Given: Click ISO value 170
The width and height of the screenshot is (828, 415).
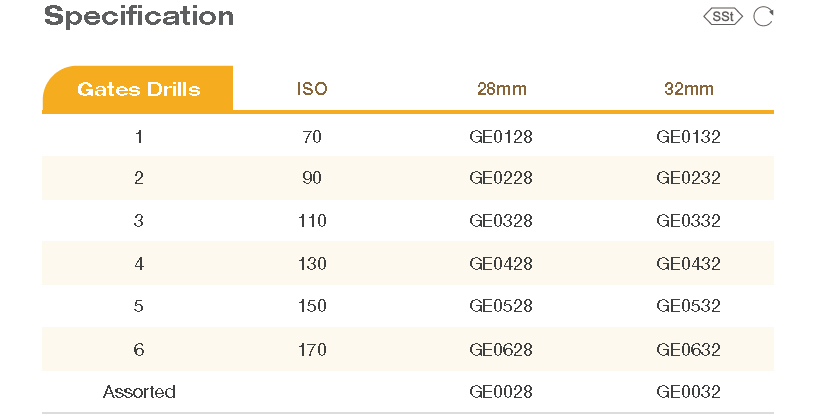Looking at the screenshot, I should click(312, 349).
